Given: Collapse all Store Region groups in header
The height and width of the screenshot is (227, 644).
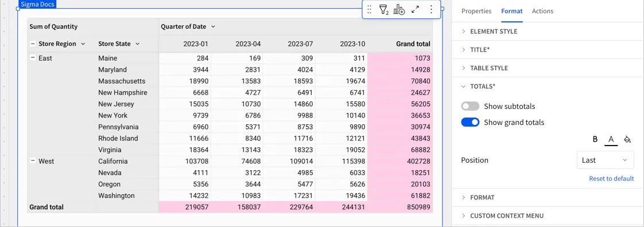Looking at the screenshot, I should 33,44.
